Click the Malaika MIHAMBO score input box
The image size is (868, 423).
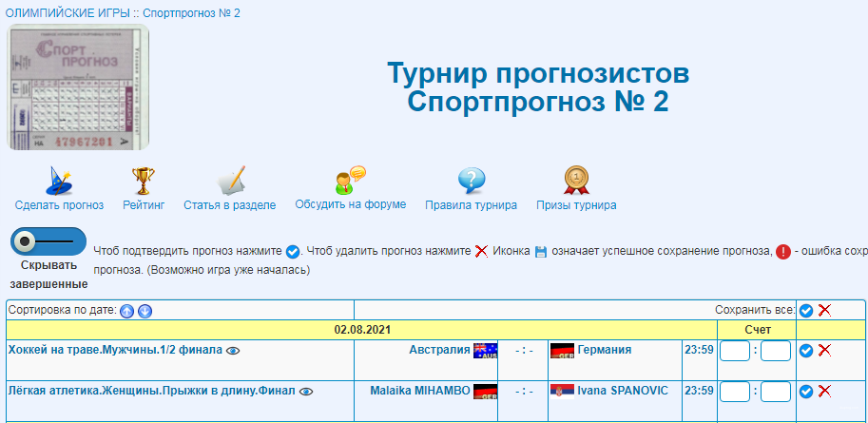coord(735,392)
